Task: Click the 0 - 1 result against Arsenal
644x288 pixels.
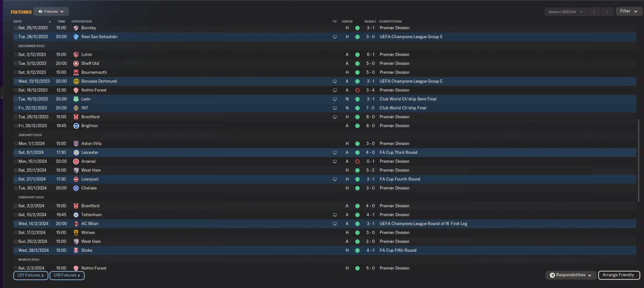Action: click(370, 161)
